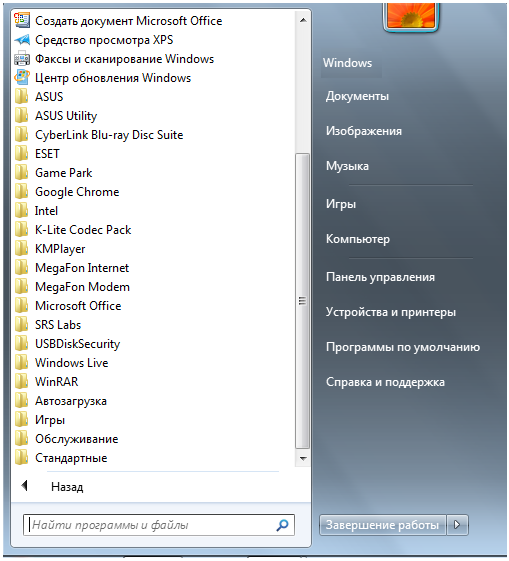Expand the ASUS Utility folder label
509x561 pixels.
click(66, 116)
